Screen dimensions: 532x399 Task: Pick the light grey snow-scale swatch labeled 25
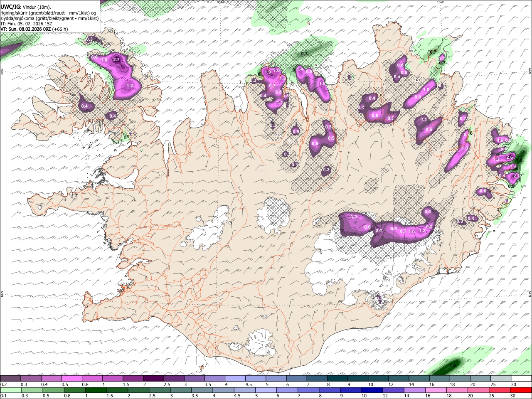point(500,379)
